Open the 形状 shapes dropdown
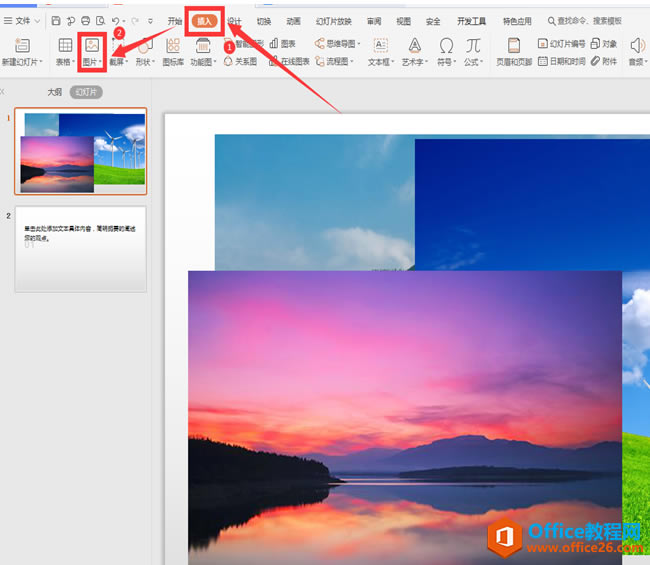The image size is (650, 565). click(146, 62)
